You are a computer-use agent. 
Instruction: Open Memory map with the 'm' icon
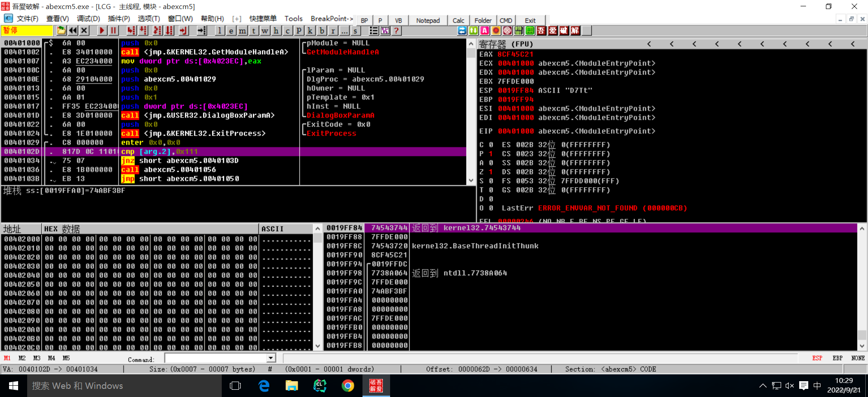243,31
